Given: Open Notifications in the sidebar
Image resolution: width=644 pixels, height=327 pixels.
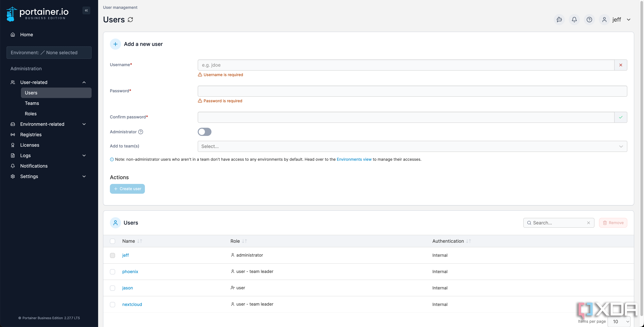Looking at the screenshot, I should (x=49, y=166).
